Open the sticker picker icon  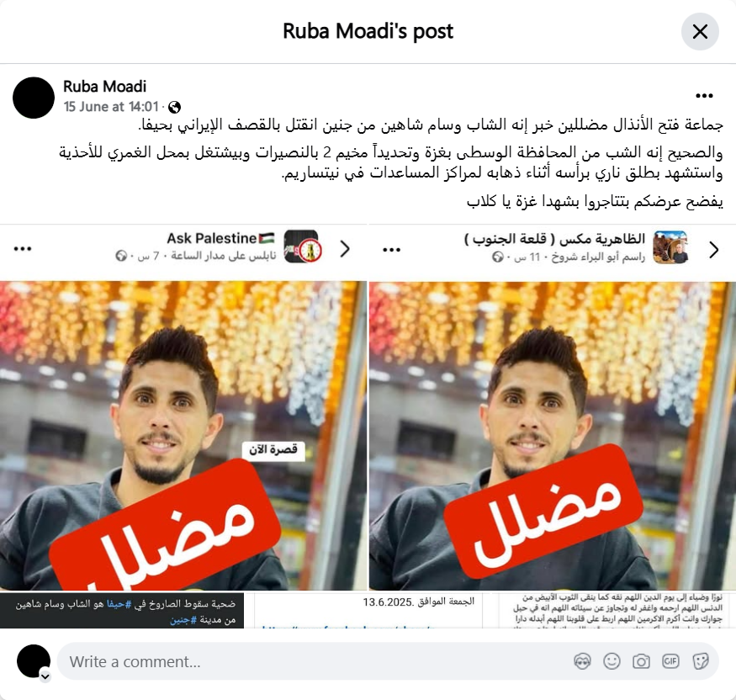[x=700, y=661]
